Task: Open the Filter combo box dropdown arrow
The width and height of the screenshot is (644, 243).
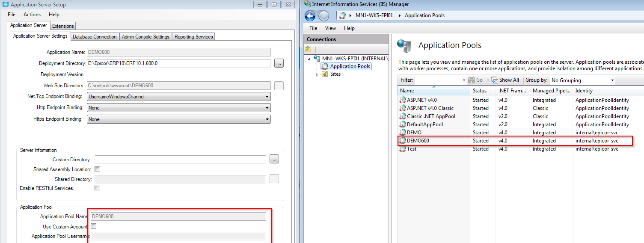Action: [x=464, y=80]
